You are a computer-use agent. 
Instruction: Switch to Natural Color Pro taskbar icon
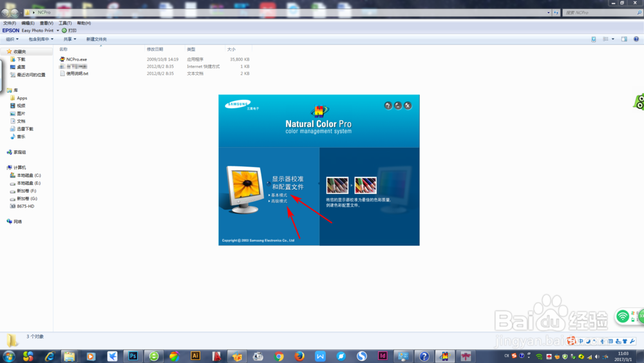tap(445, 356)
